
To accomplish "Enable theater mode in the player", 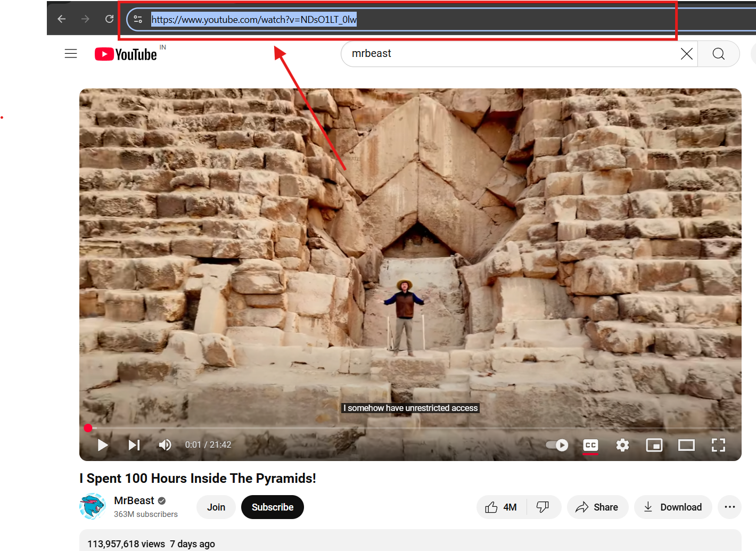I will click(x=686, y=445).
